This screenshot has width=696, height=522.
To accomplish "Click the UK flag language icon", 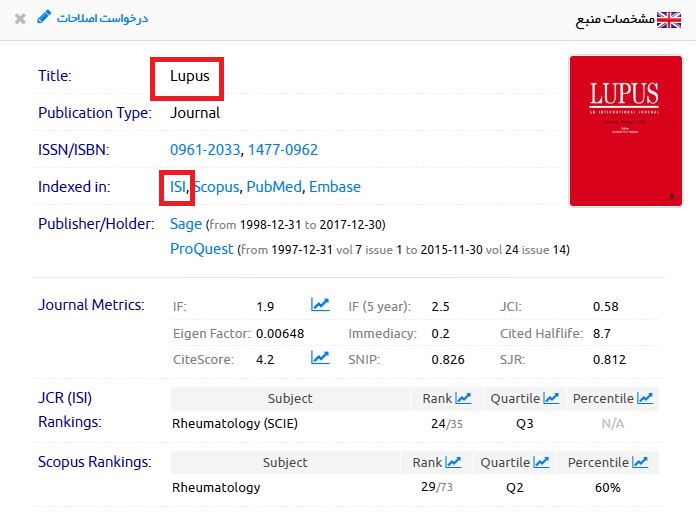I will (668, 20).
